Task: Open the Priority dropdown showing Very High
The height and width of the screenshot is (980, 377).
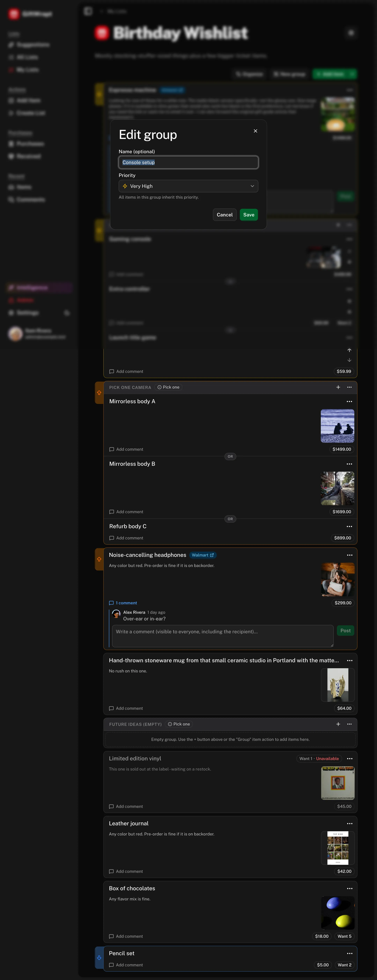Action: (x=188, y=186)
